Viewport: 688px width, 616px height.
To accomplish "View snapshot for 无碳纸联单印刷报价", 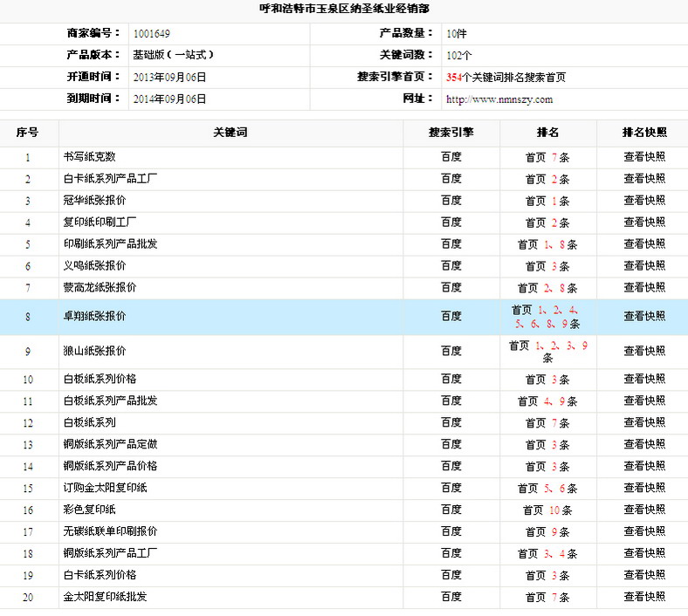I will click(x=644, y=531).
